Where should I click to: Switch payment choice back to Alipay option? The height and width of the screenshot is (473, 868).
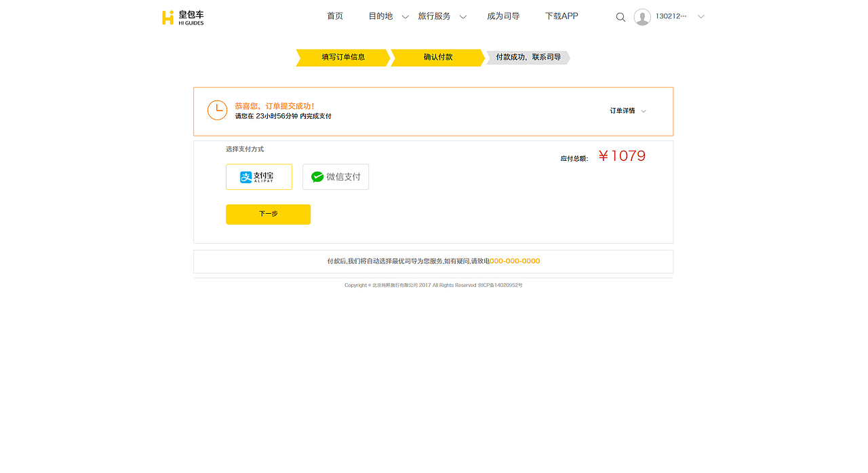click(x=259, y=176)
